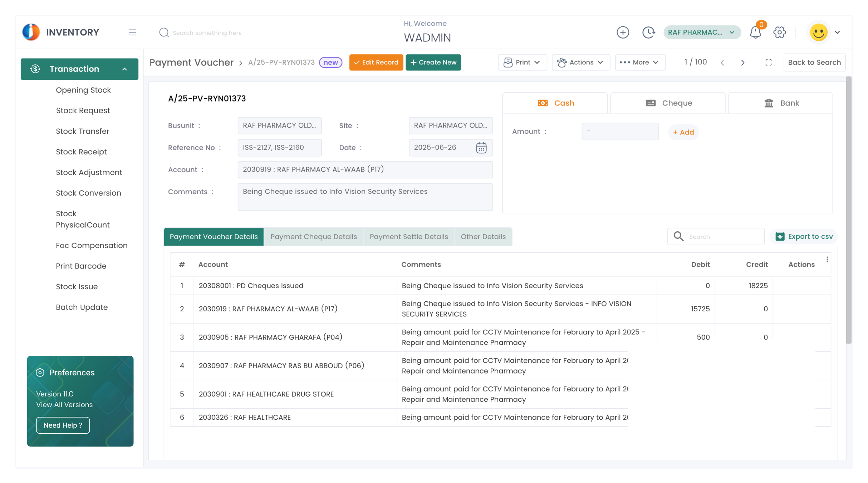Click the Back to Search button
Screen dimensions: 868x483
click(814, 63)
